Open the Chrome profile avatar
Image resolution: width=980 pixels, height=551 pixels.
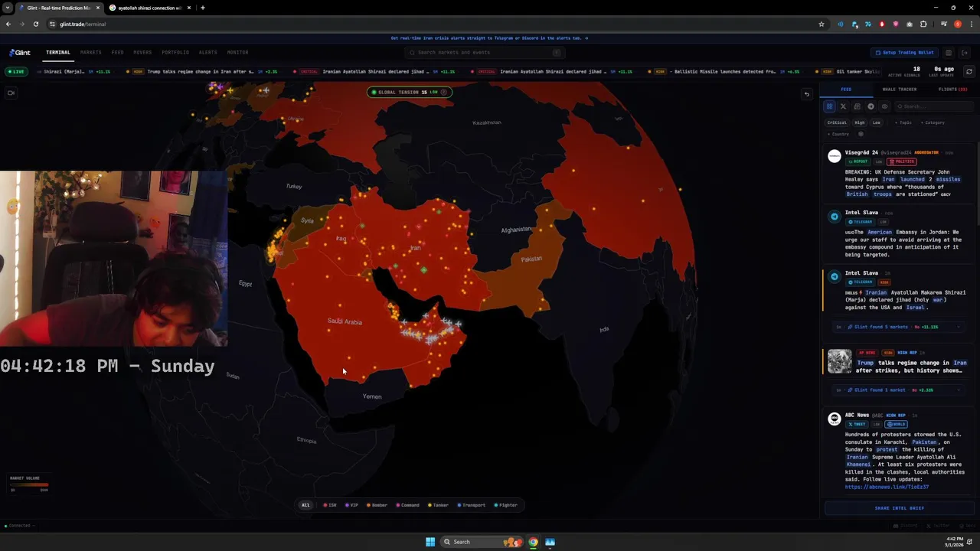[957, 24]
